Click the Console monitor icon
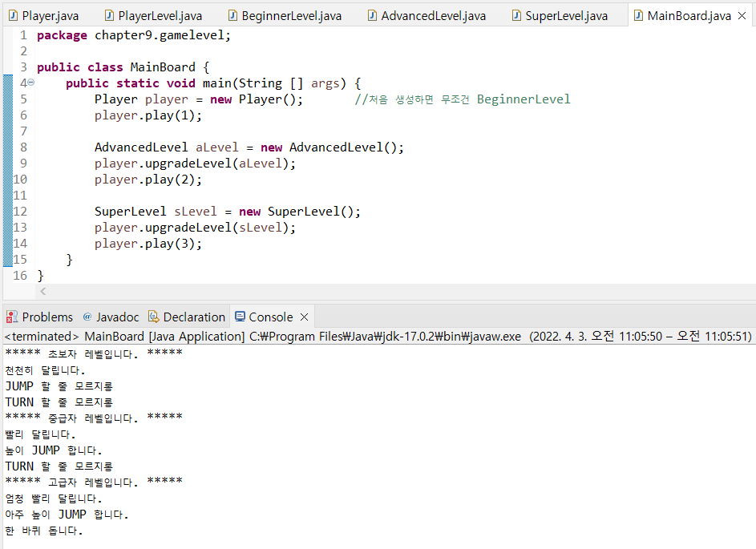This screenshot has height=549, width=756. click(239, 317)
